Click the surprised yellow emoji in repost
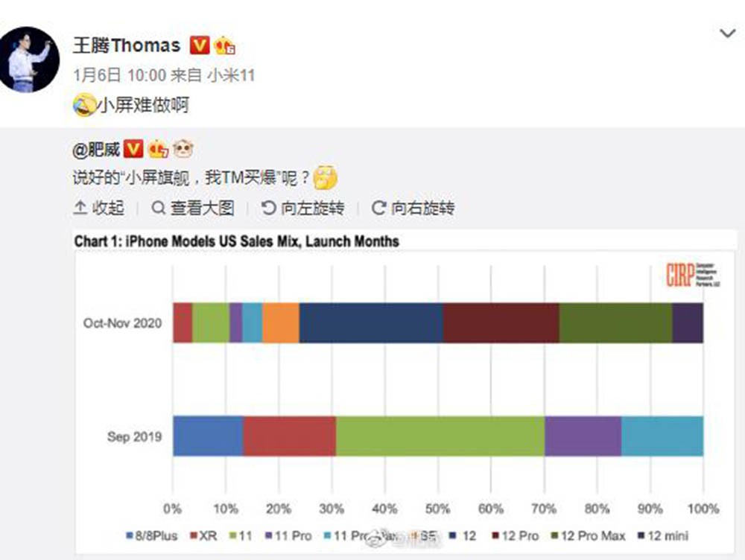This screenshot has height=560, width=745. pyautogui.click(x=326, y=178)
